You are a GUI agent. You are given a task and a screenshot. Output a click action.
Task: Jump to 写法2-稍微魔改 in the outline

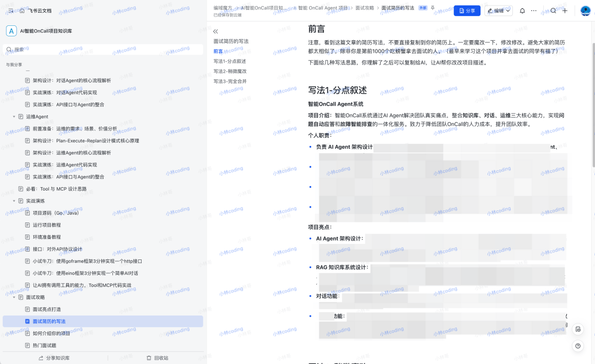point(230,71)
